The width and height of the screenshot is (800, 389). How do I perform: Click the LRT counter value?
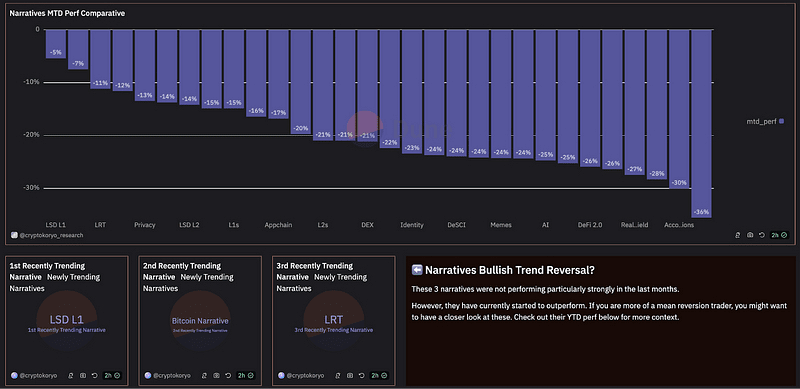point(334,320)
